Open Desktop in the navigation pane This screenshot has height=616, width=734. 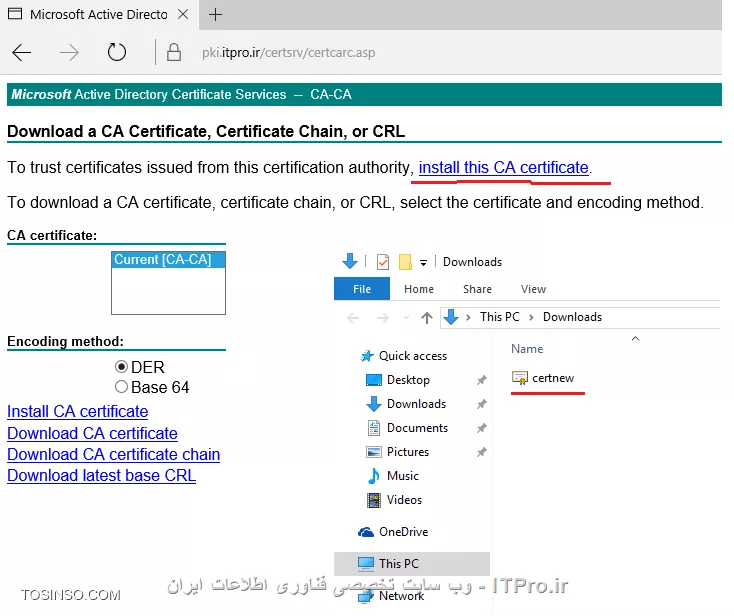408,380
